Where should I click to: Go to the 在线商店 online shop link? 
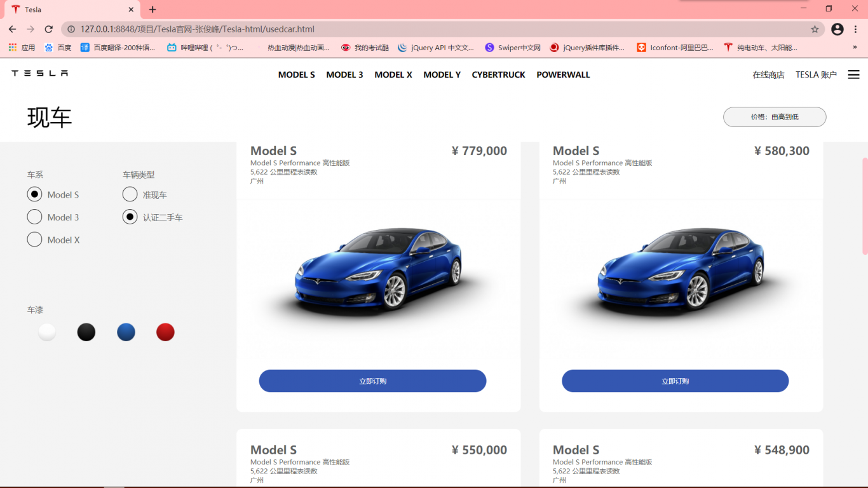(x=769, y=75)
